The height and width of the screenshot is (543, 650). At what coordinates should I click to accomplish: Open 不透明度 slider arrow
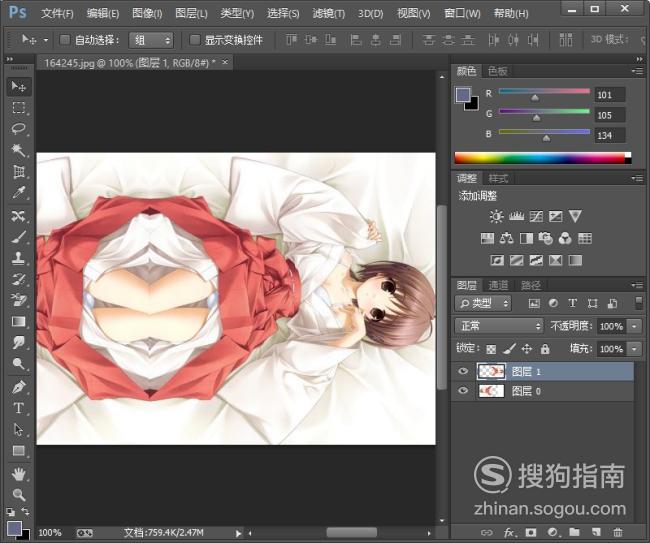coord(634,326)
